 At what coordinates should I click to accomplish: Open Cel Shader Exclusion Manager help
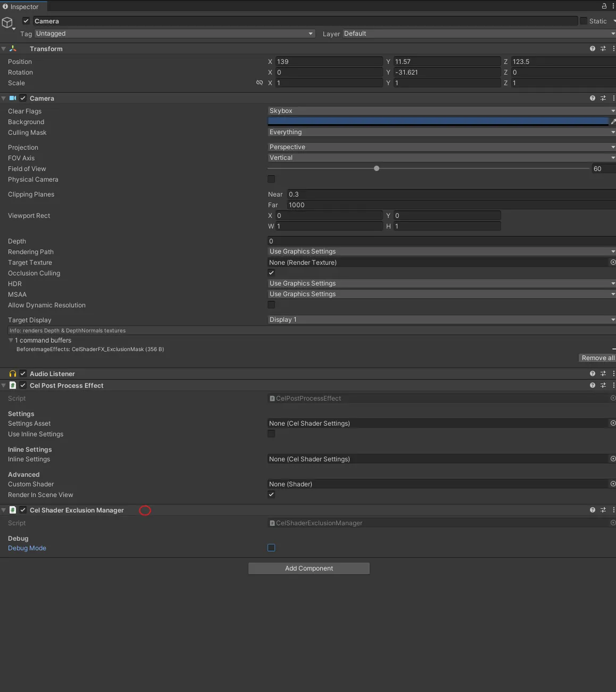[593, 510]
